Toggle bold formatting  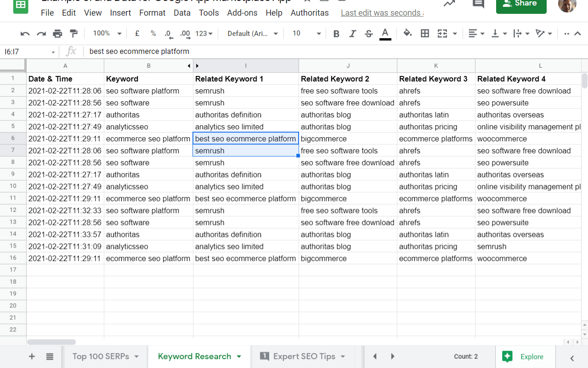(x=336, y=34)
